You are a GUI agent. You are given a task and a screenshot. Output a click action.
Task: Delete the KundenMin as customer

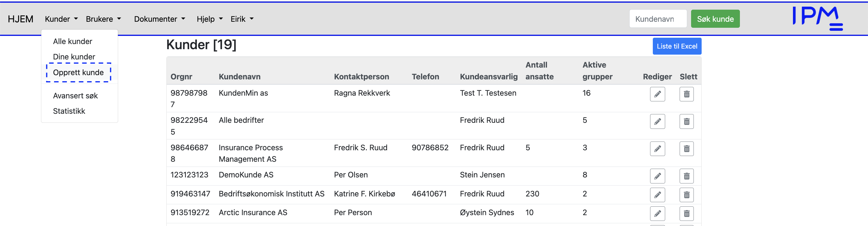coord(686,94)
